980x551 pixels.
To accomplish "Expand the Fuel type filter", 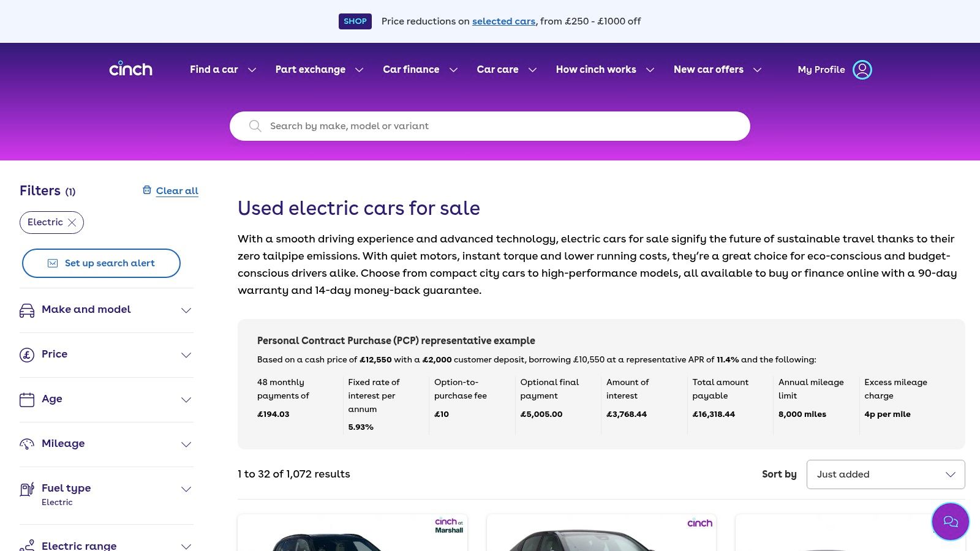I will (x=186, y=489).
